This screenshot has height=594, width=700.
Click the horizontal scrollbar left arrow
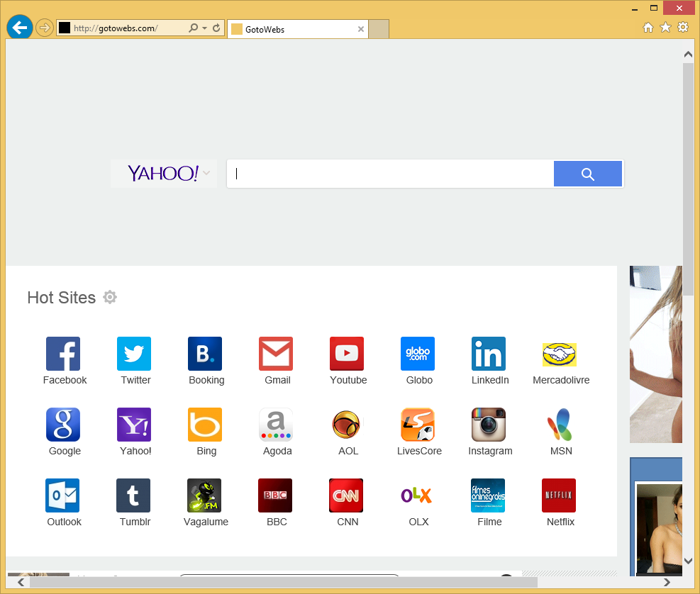point(21,582)
